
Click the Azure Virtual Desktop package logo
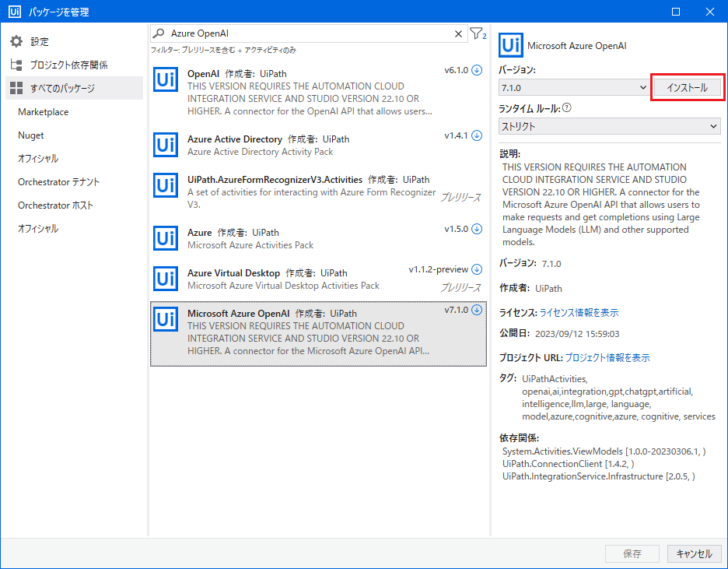(166, 279)
